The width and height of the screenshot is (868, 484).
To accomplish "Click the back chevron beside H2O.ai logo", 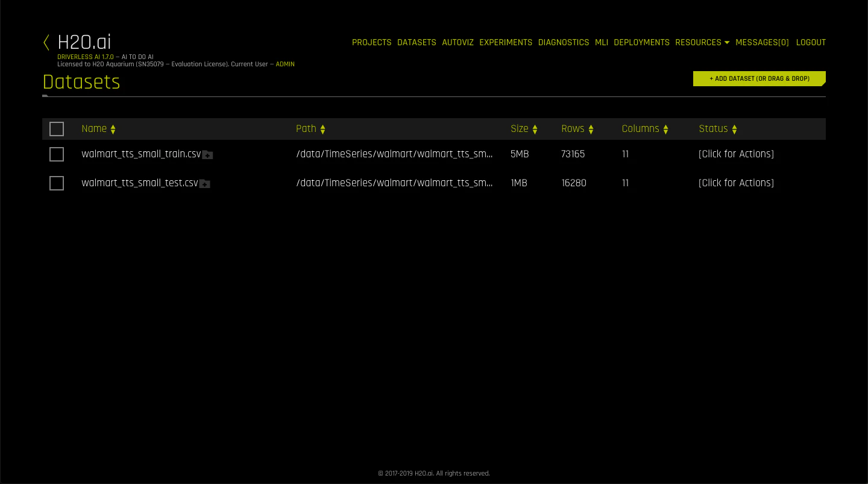I will point(46,42).
